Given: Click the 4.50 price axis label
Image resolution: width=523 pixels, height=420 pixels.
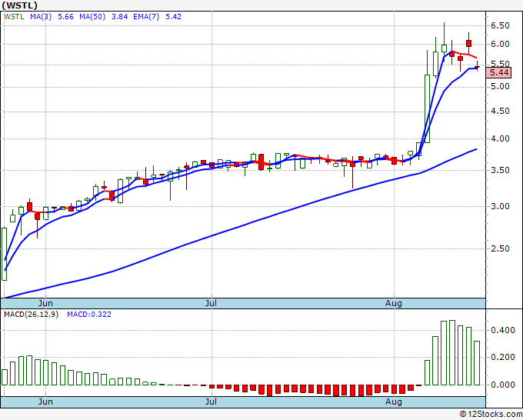Looking at the screenshot, I should tap(500, 111).
